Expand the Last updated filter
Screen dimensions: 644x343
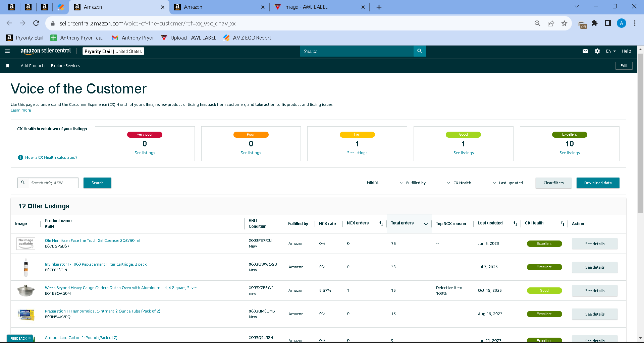click(x=507, y=183)
